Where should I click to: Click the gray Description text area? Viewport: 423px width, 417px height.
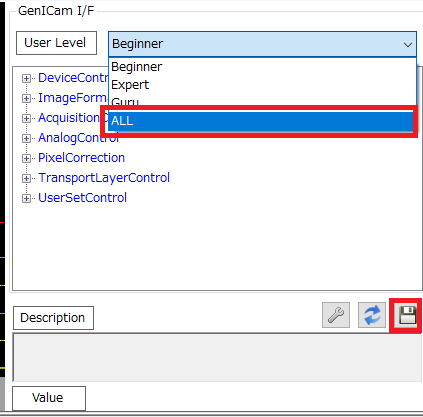[217, 357]
